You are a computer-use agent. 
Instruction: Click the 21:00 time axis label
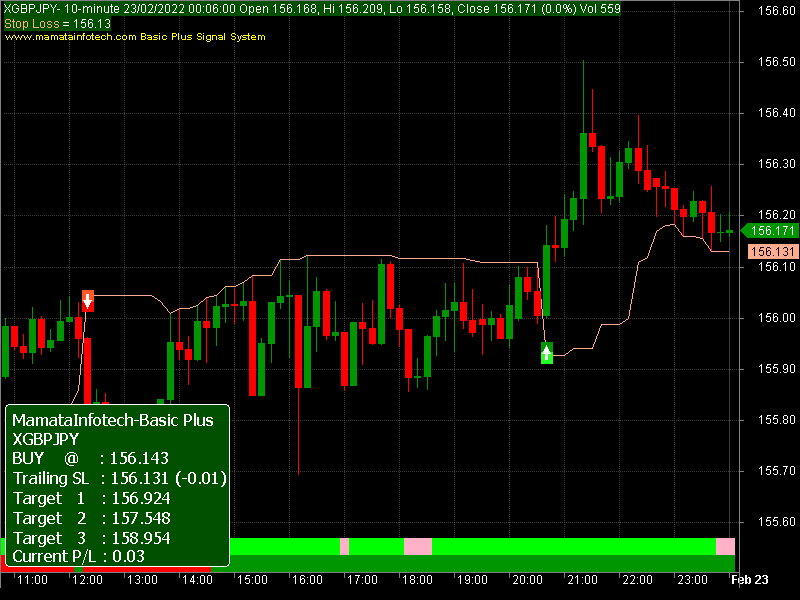(583, 580)
